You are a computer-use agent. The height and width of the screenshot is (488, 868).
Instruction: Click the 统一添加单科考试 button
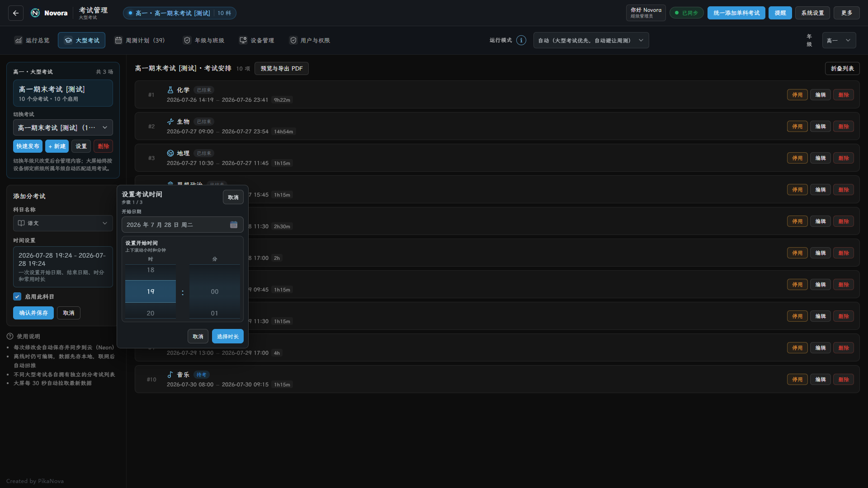[736, 13]
